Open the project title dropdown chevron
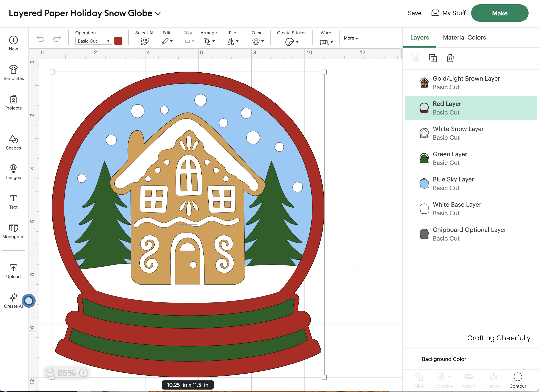The image size is (539, 392). [157, 13]
